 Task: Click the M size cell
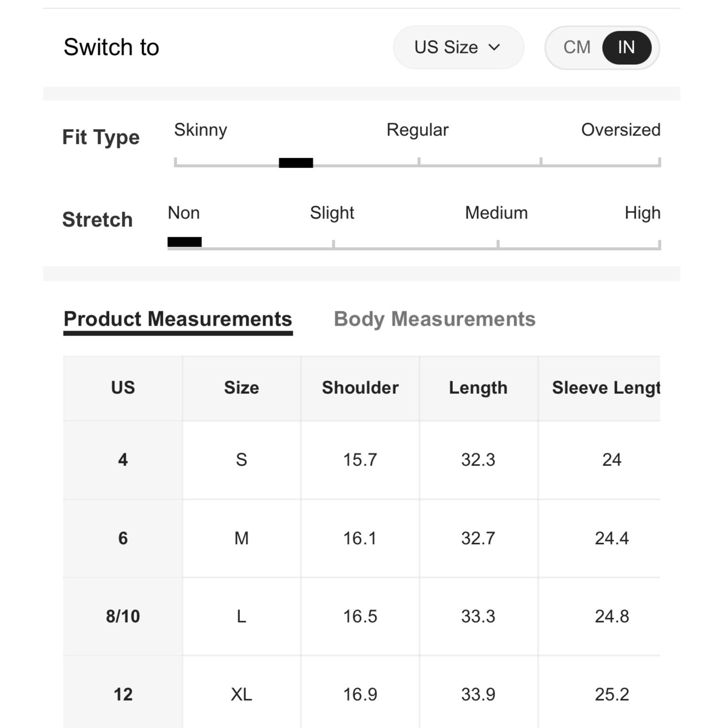pyautogui.click(x=242, y=538)
